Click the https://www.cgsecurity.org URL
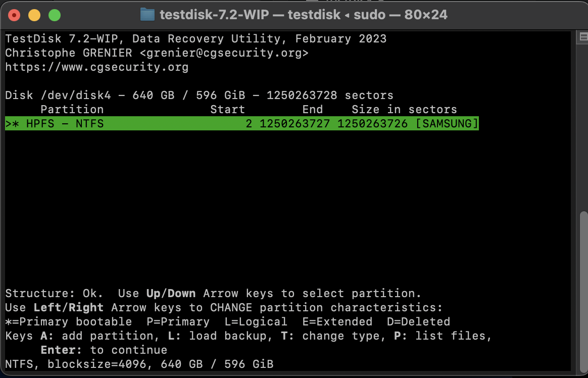The height and width of the screenshot is (378, 588). coord(97,67)
